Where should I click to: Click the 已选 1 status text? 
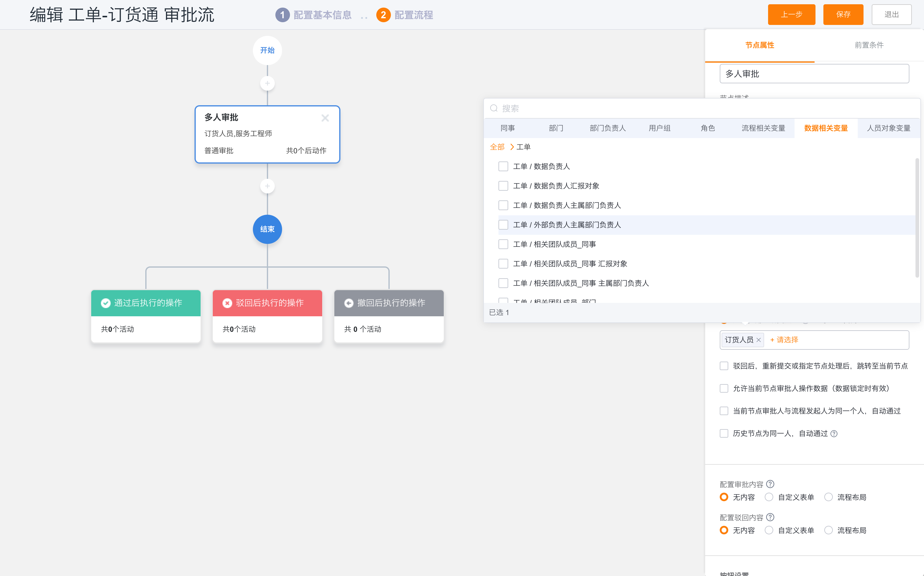coord(499,312)
